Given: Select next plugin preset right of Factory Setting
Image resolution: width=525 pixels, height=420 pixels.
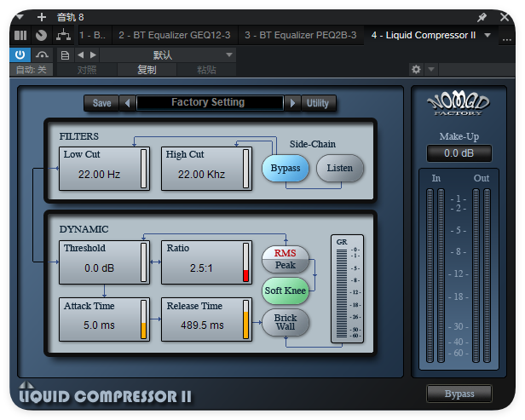Looking at the screenshot, I should (292, 103).
